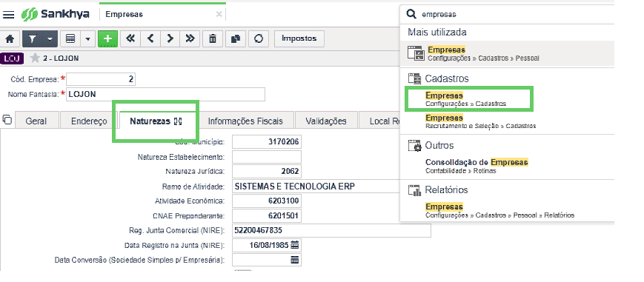Open the Validações tab
The image size is (644, 282).
click(x=326, y=121)
